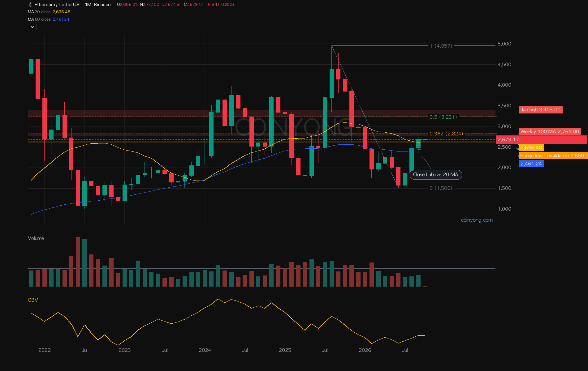Collapse the indicator legend chevron
588x371 pixels.
pyautogui.click(x=32, y=27)
